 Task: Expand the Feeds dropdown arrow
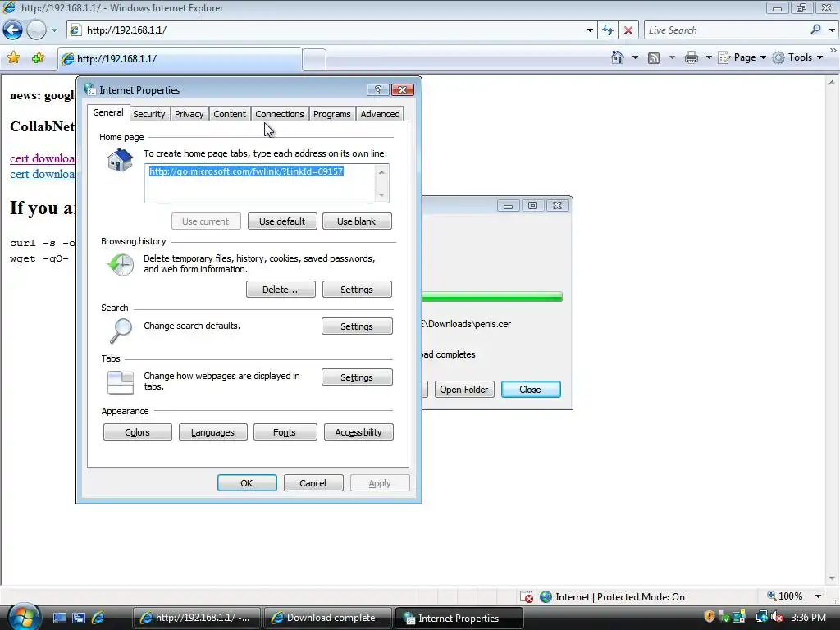[x=672, y=57]
